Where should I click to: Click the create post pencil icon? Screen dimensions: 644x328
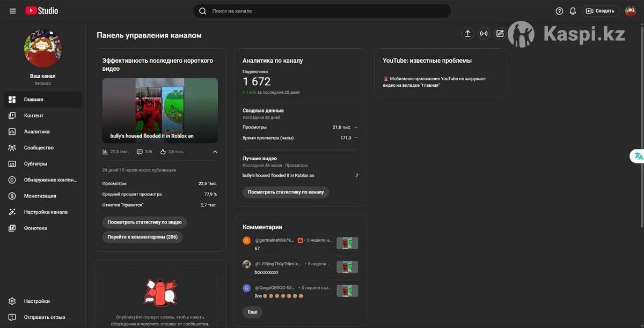(500, 34)
